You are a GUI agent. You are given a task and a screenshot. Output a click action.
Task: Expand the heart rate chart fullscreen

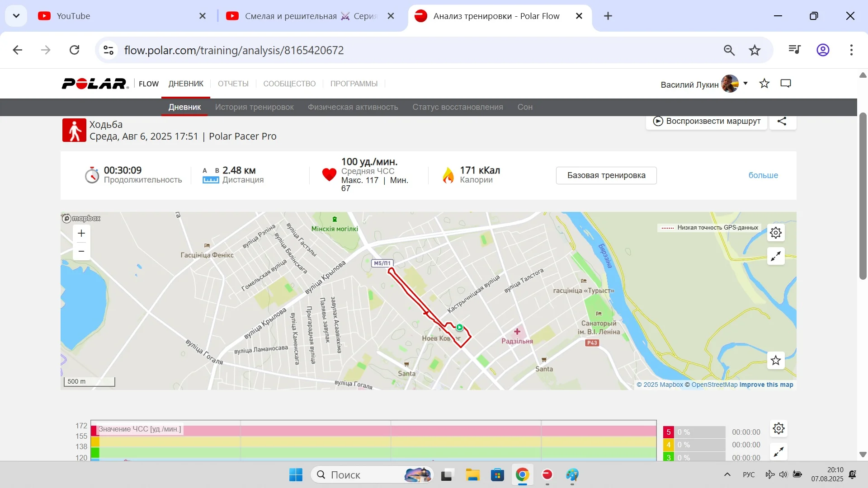778,451
